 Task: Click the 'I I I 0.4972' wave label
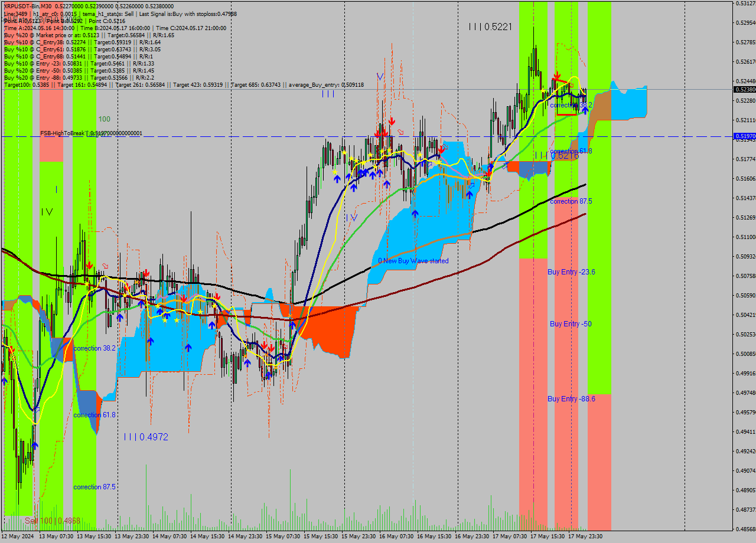146,437
